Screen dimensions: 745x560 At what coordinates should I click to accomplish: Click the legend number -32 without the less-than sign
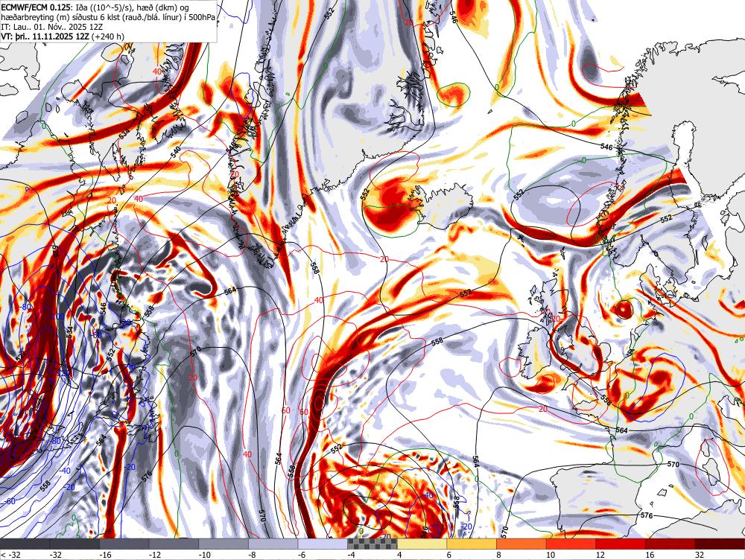(x=56, y=555)
